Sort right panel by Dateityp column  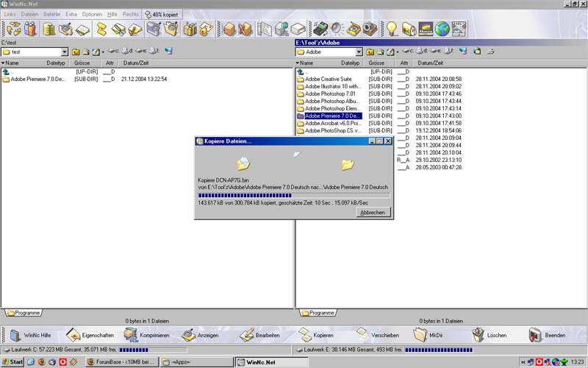351,63
